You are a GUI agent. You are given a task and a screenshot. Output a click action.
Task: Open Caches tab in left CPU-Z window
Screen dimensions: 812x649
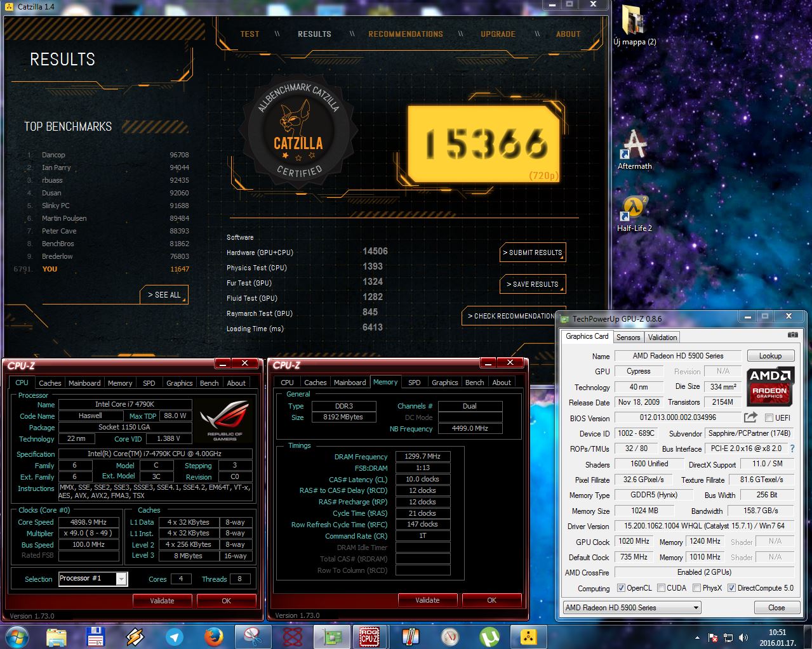tap(50, 383)
